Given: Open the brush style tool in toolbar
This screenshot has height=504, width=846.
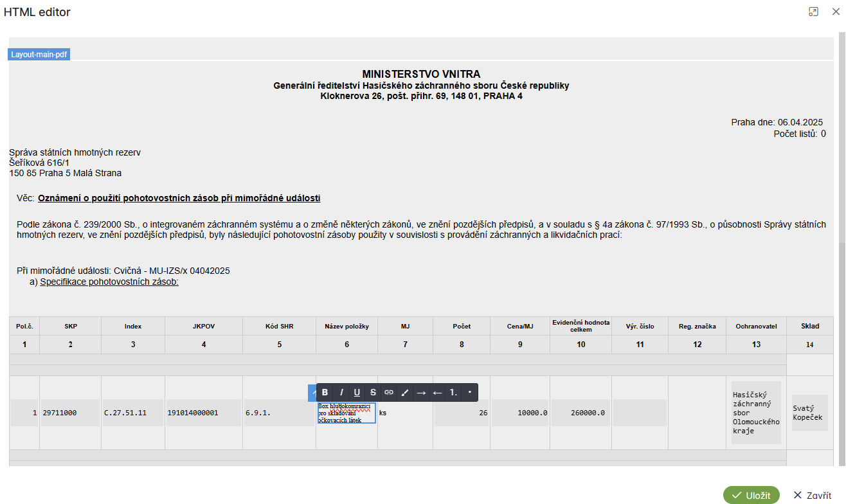Looking at the screenshot, I should 405,392.
